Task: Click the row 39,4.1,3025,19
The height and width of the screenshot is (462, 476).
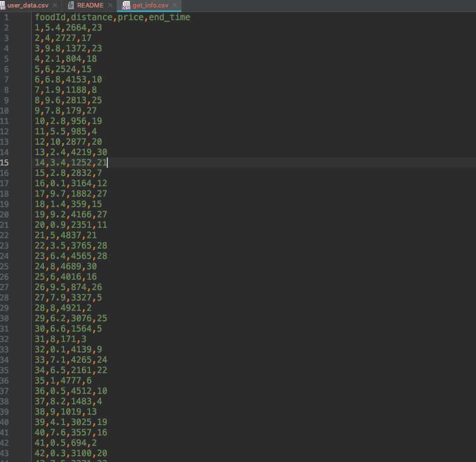Action: point(71,422)
